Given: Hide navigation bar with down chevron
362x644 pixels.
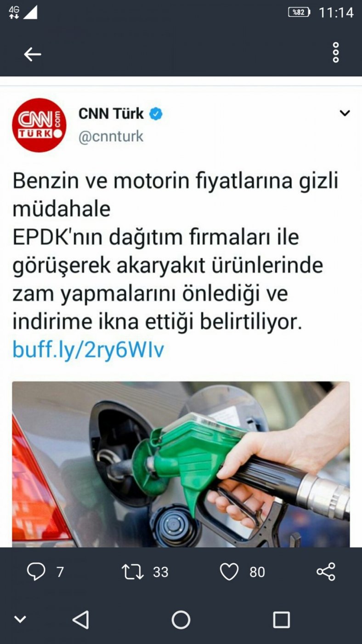Looking at the screenshot, I should point(20,620).
